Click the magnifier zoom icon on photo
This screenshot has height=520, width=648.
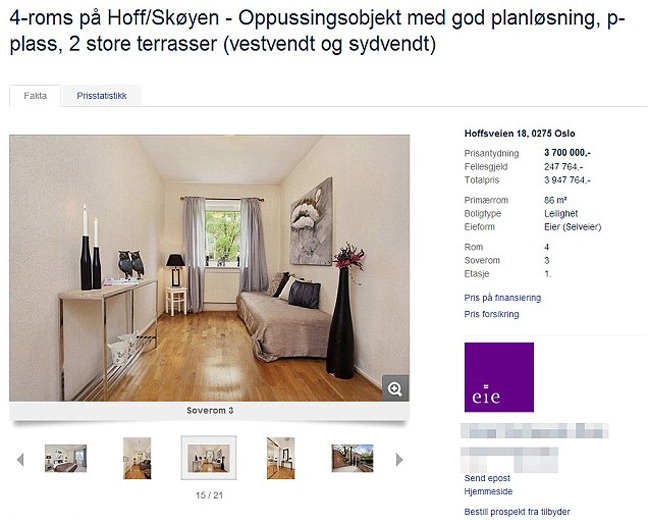point(395,388)
